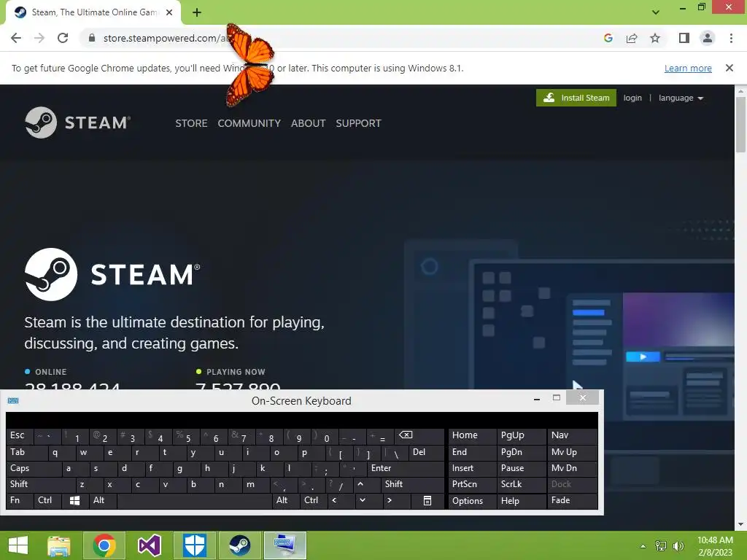Viewport: 747px width, 560px height.
Task: Open the shield security app in taskbar
Action: (x=194, y=545)
